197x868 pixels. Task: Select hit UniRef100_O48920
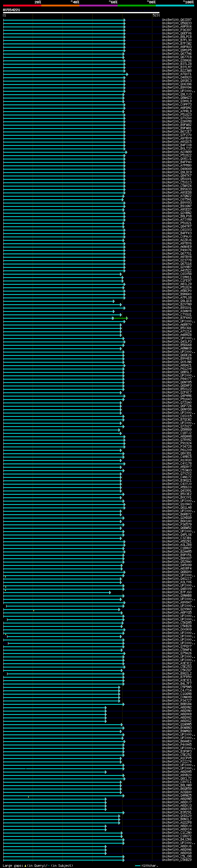click(177, 78)
